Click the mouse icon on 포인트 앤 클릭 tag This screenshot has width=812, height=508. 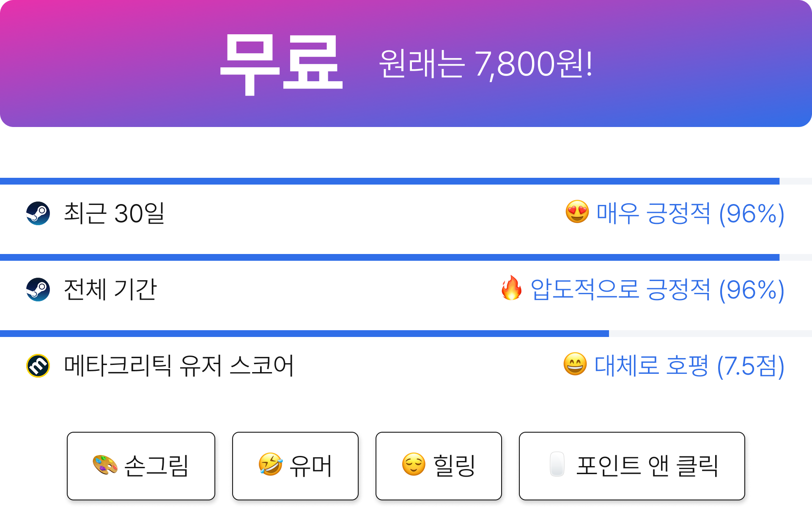click(x=557, y=464)
